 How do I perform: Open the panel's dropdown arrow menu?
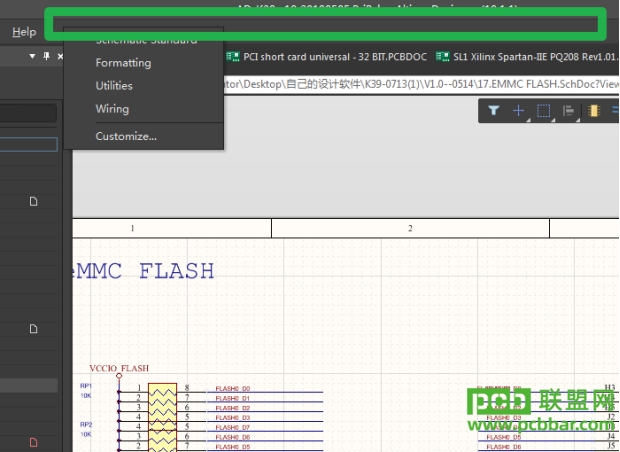[x=32, y=56]
